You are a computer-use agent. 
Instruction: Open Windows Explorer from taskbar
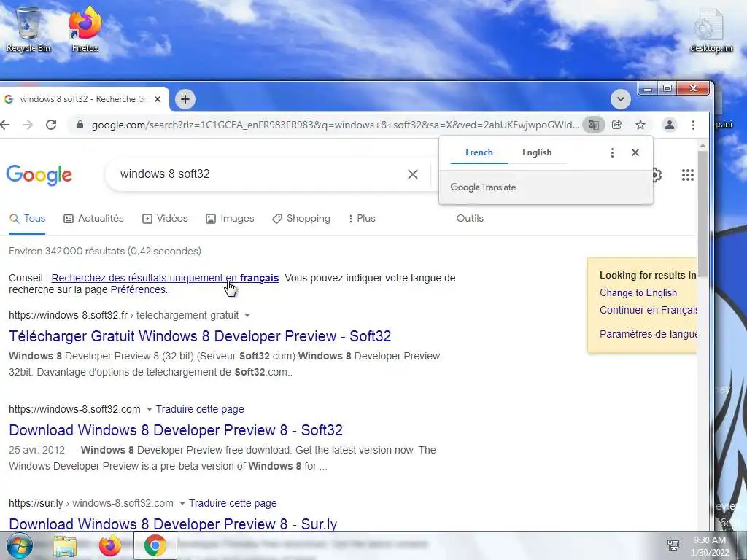[65, 546]
